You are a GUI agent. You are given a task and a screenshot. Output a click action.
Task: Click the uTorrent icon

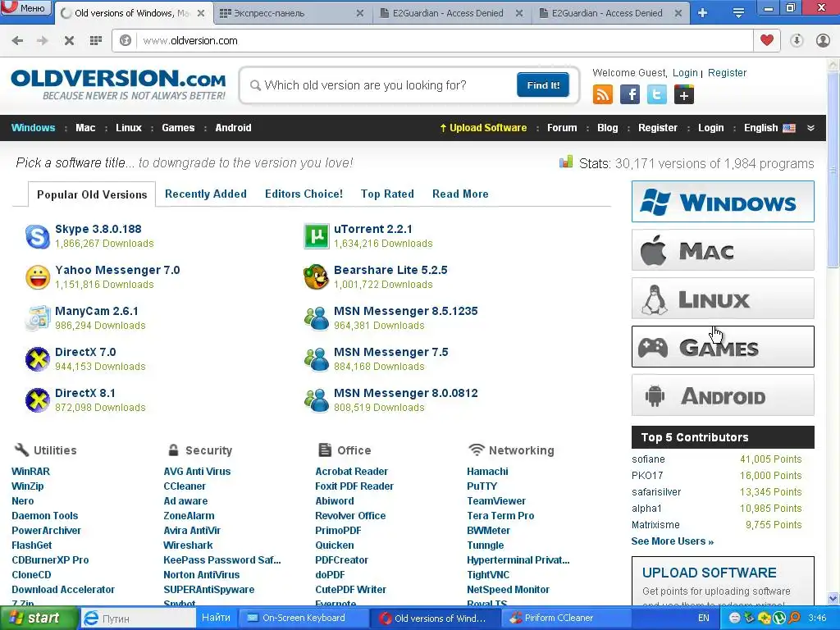point(317,236)
